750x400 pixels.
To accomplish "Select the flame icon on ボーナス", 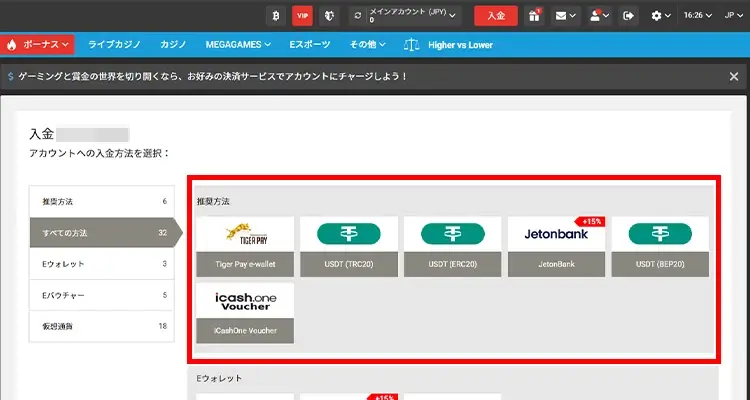I will [11, 44].
